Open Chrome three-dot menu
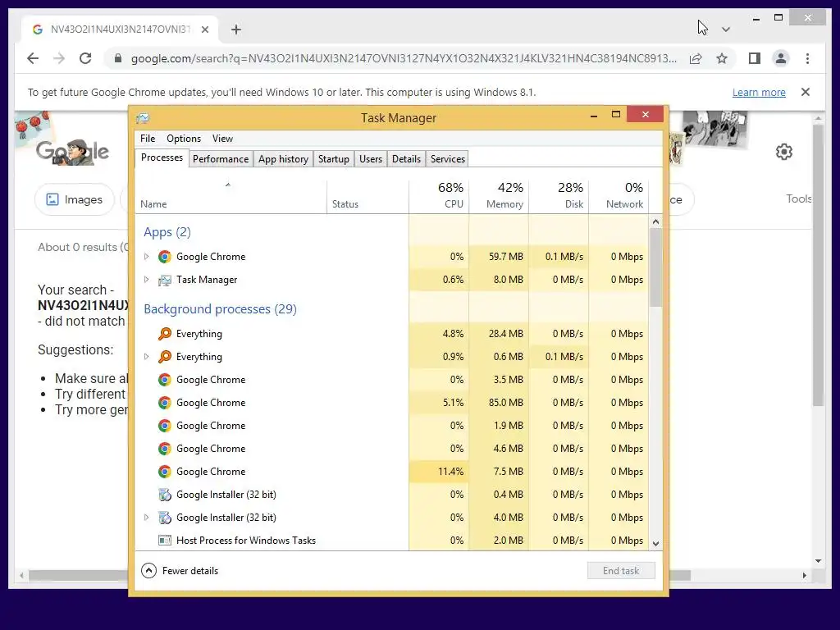840x630 pixels. point(807,58)
